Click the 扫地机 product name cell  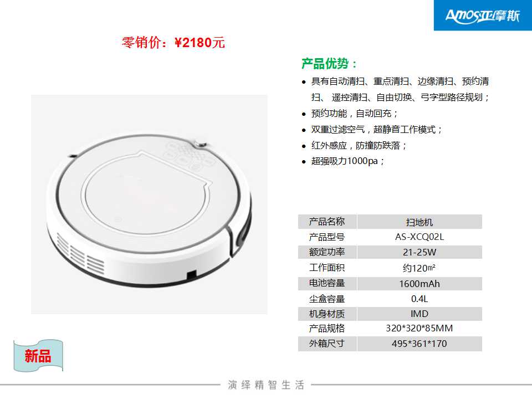pyautogui.click(x=420, y=222)
